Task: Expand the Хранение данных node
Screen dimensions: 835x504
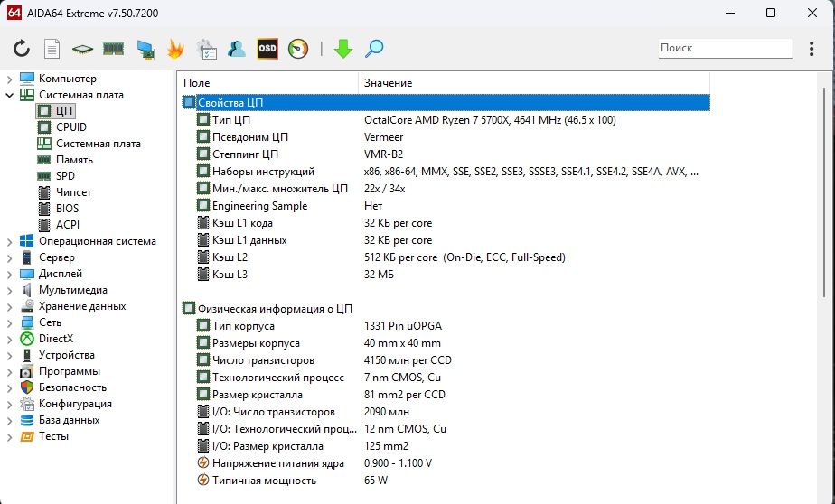Action: tap(10, 307)
